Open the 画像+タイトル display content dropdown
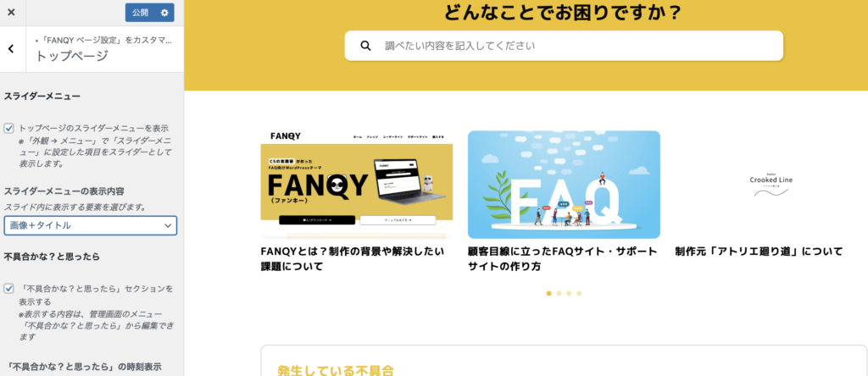Image resolution: width=868 pixels, height=376 pixels. pyautogui.click(x=91, y=225)
